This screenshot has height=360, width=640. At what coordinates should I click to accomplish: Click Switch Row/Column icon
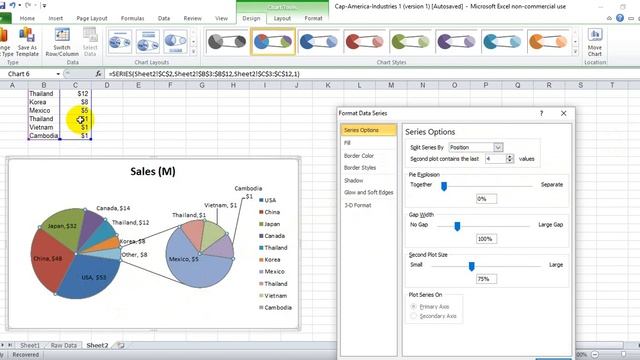(x=62, y=42)
